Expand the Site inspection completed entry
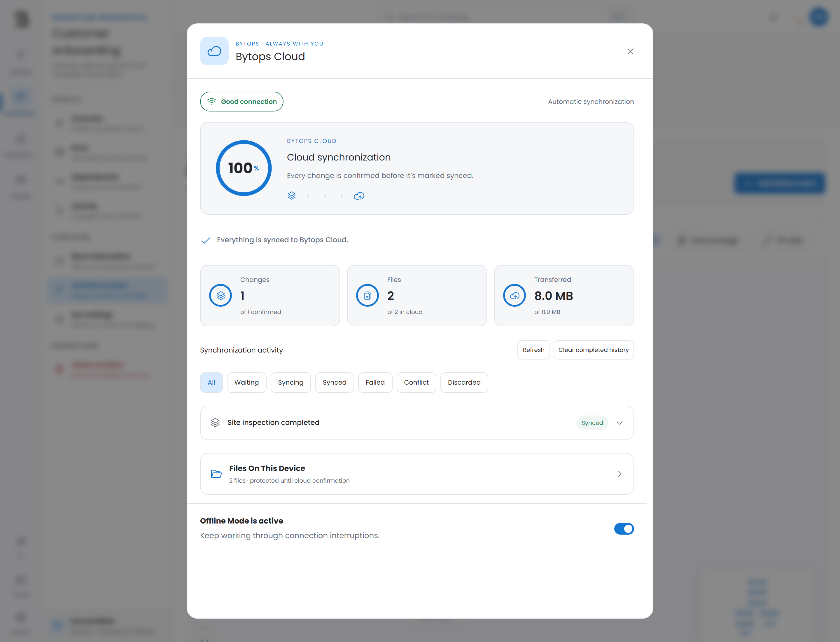The height and width of the screenshot is (642, 840). click(x=619, y=423)
